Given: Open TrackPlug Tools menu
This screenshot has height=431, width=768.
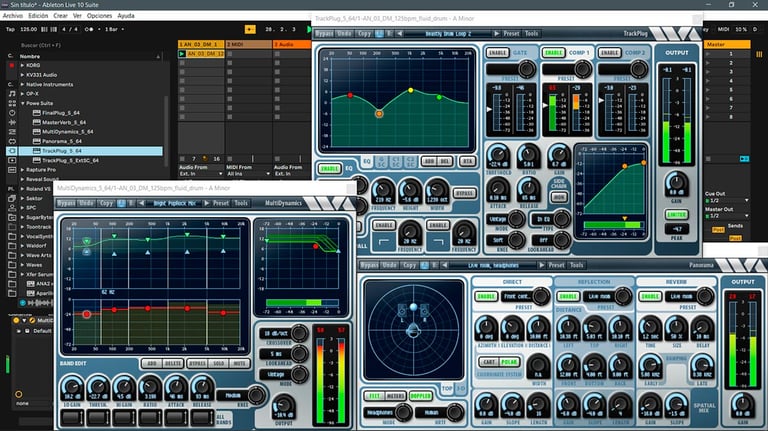Looking at the screenshot, I should [x=531, y=34].
